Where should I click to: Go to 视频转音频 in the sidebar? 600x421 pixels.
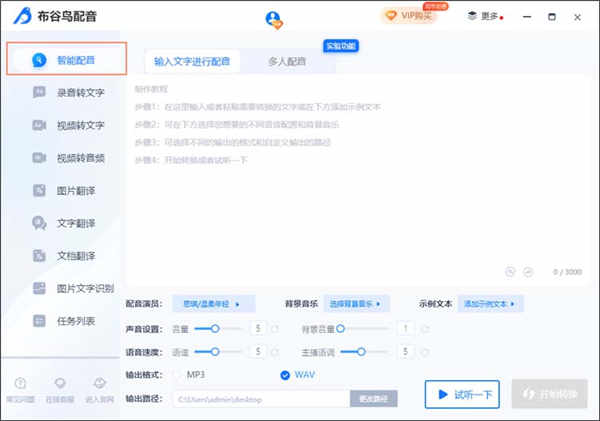point(69,158)
